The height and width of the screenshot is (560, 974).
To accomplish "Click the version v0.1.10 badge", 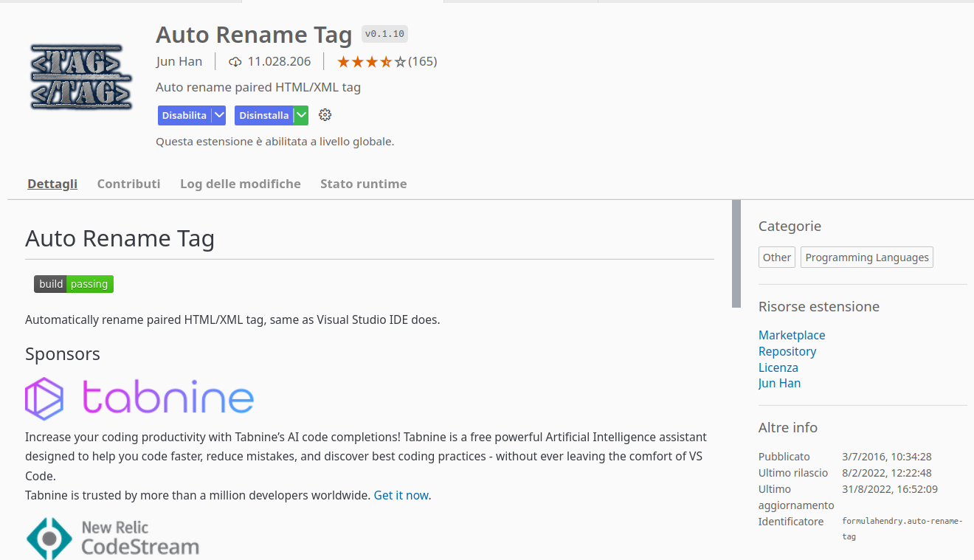I will point(384,34).
